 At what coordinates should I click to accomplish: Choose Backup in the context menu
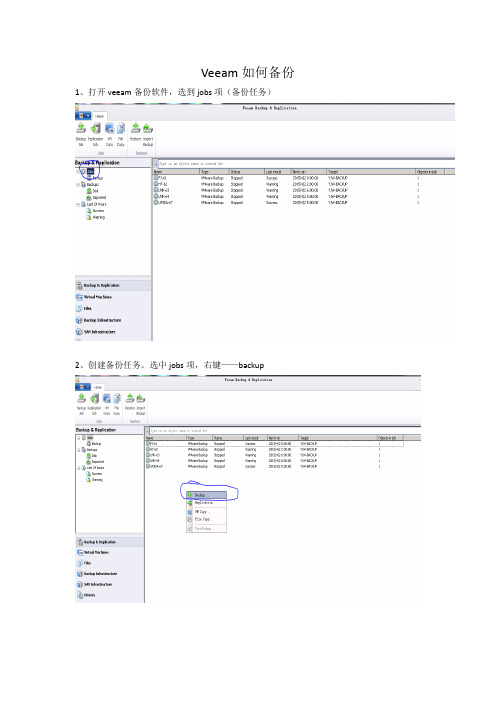(x=206, y=495)
